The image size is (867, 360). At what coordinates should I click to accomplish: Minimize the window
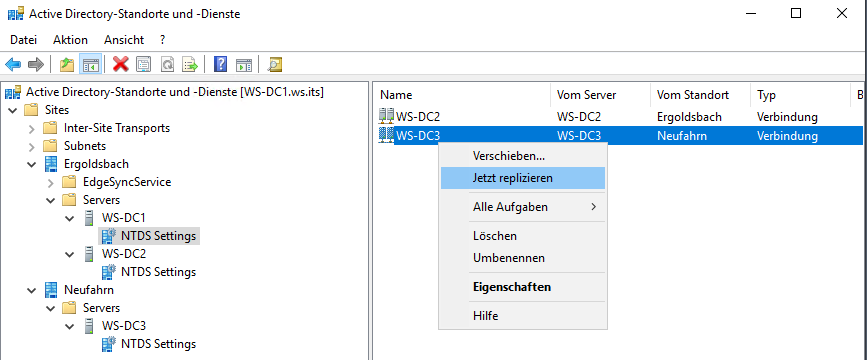tap(750, 14)
